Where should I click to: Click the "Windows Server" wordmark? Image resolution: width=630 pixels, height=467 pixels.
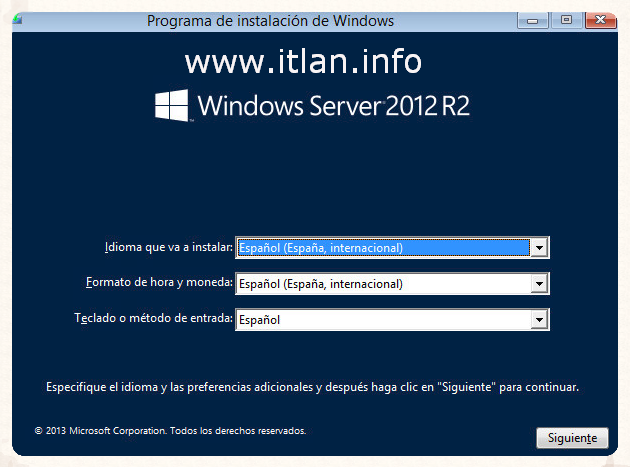(290, 105)
